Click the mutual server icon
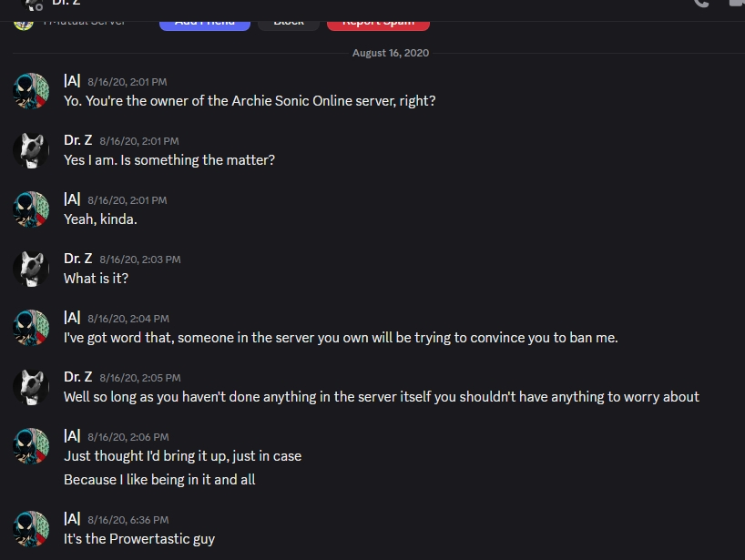The width and height of the screenshot is (745, 560). [24, 21]
